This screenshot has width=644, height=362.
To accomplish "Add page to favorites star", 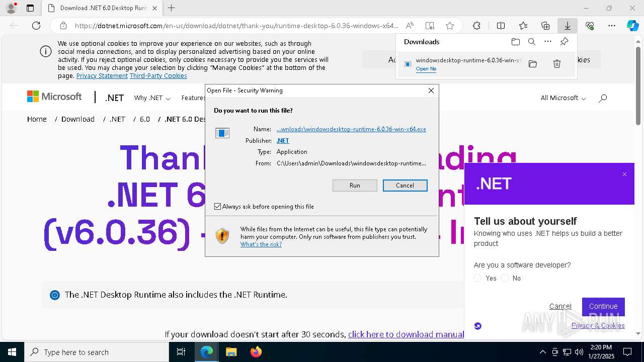I will 450,26.
